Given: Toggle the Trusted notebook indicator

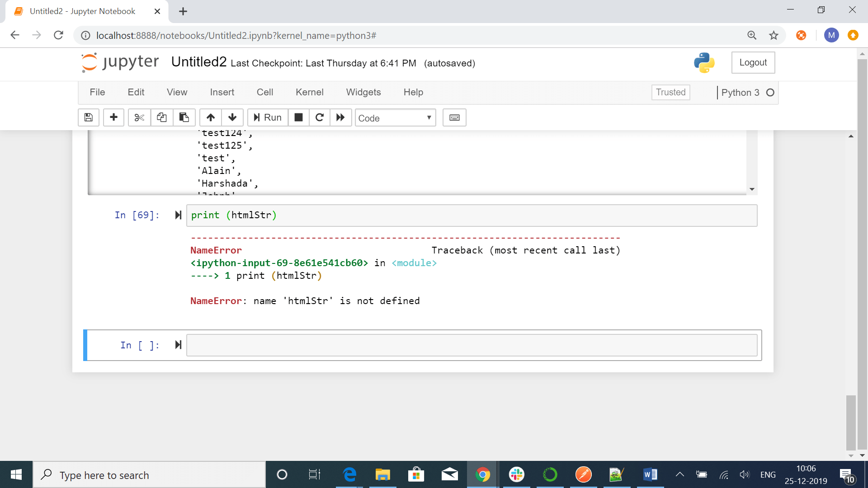Looking at the screenshot, I should (670, 92).
